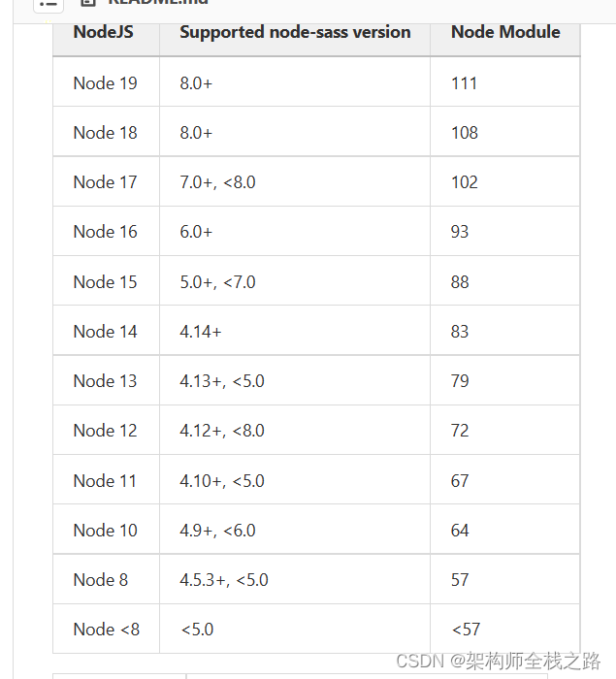Select the Node 10 cell

click(x=105, y=531)
